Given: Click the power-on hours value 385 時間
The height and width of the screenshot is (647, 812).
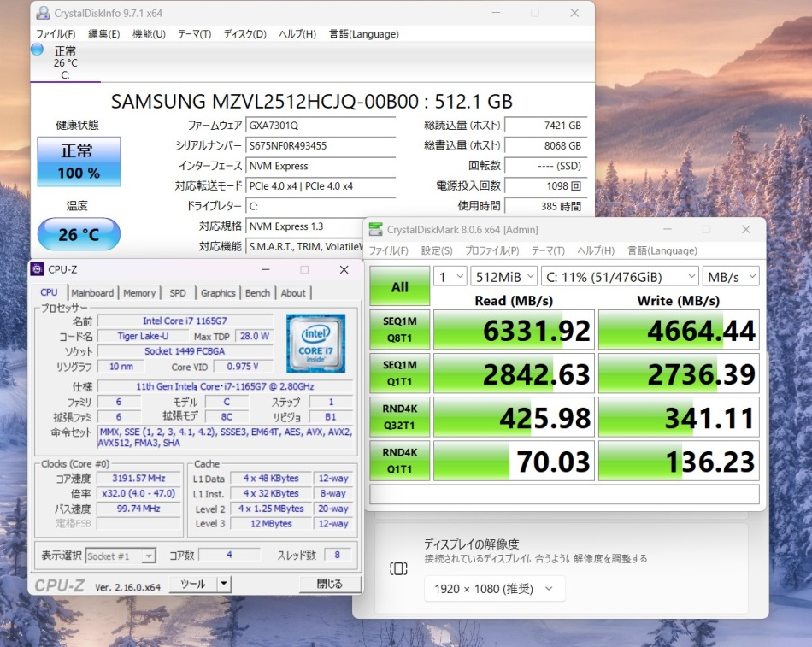Looking at the screenshot, I should pos(546,206).
